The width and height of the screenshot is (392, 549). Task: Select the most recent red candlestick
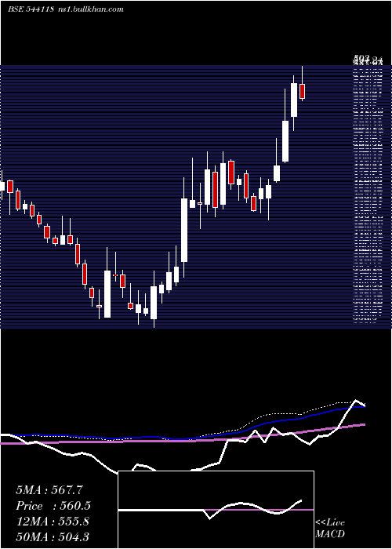tap(302, 91)
